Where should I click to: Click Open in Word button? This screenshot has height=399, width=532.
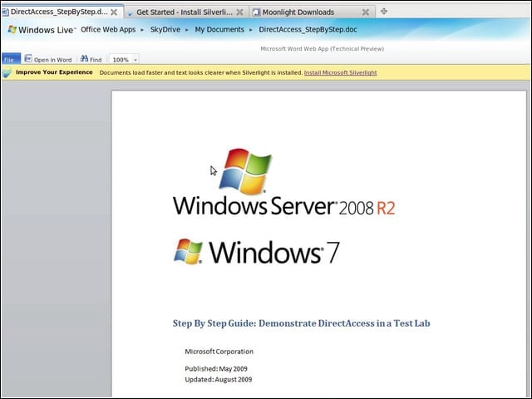[48, 59]
